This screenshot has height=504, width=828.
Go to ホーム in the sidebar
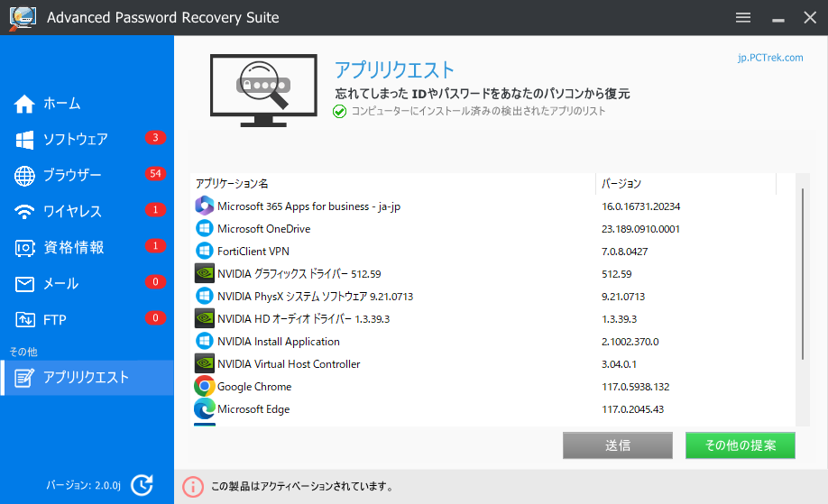pos(61,104)
